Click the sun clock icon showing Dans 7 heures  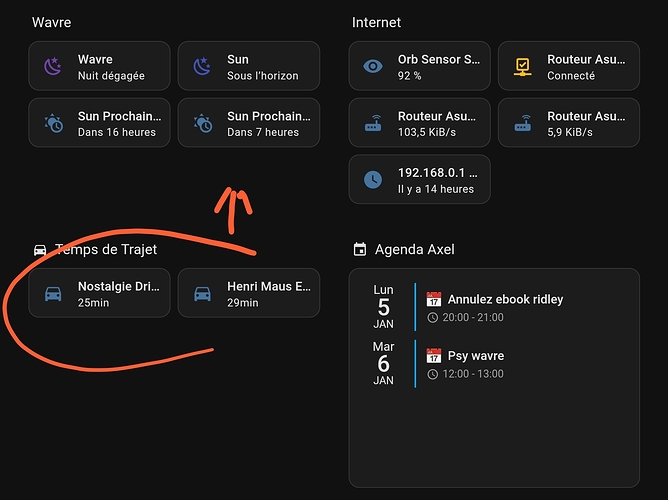point(203,123)
